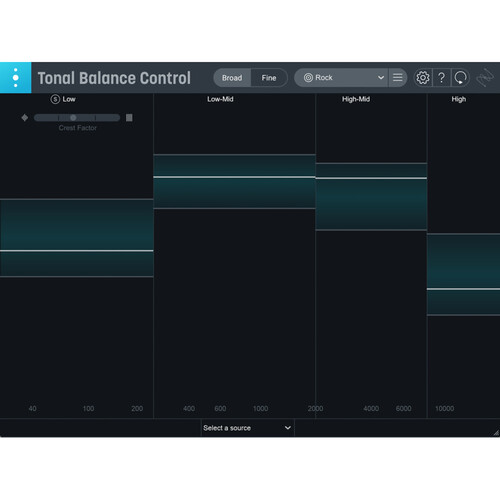Click the Low-Mid band label

click(220, 99)
